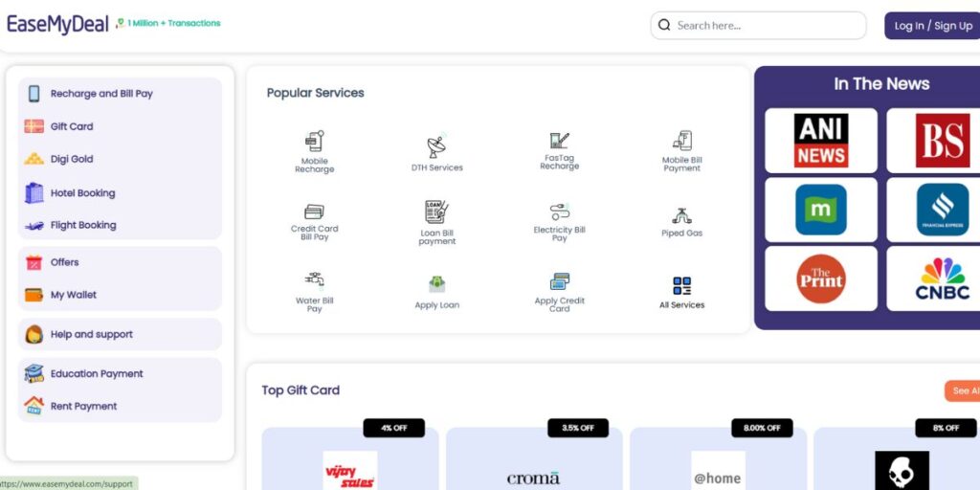This screenshot has width=980, height=490.
Task: Click the phone icon beside Recharge and Bill Pay
Action: point(33,94)
